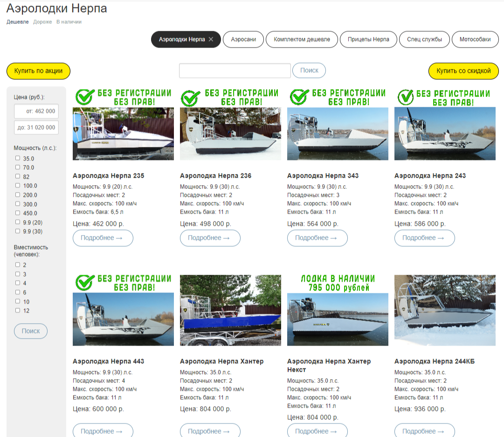
Task: Check capacity 2 человек checkbox
Action: pos(18,264)
